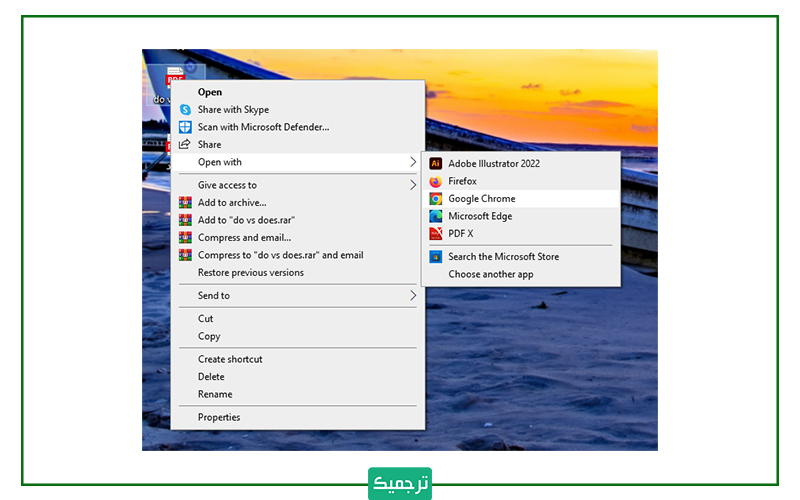Click the Share menu entry
Image resolution: width=800 pixels, height=500 pixels.
click(x=298, y=144)
